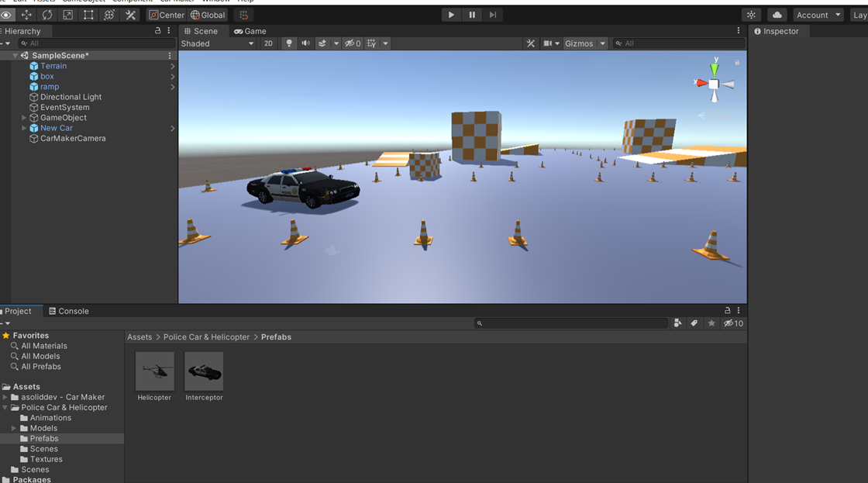Open the Shaded draw mode dropdown

click(217, 43)
